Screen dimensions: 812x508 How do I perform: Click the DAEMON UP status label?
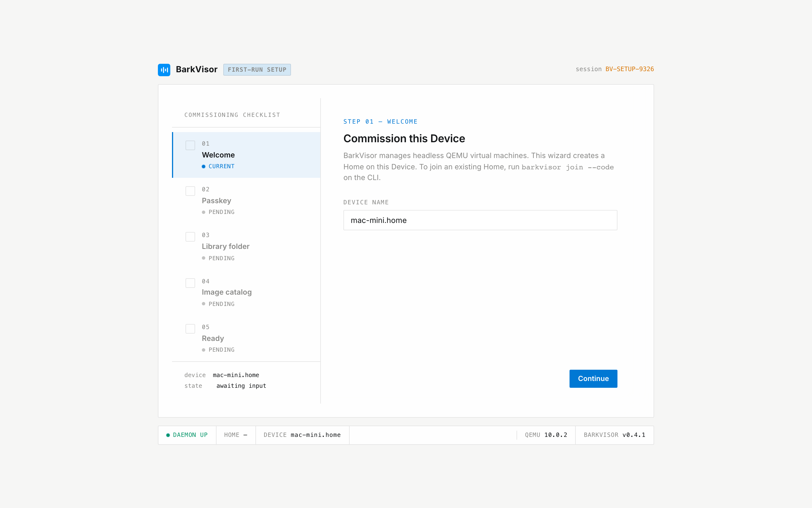tap(190, 435)
